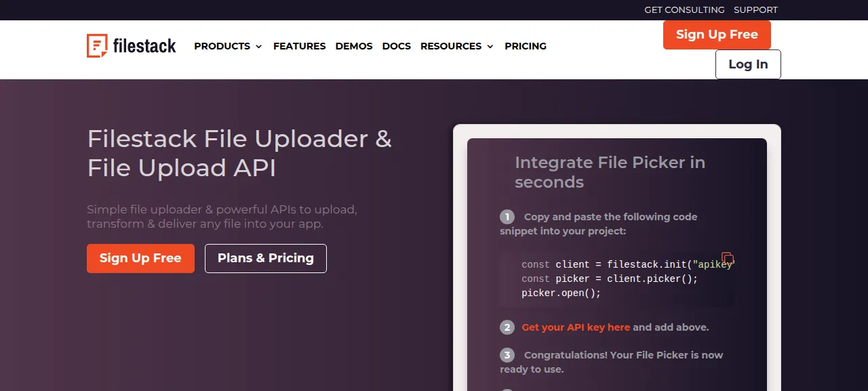The image size is (868, 391).
Task: Click the step 1 number badge
Action: click(507, 217)
